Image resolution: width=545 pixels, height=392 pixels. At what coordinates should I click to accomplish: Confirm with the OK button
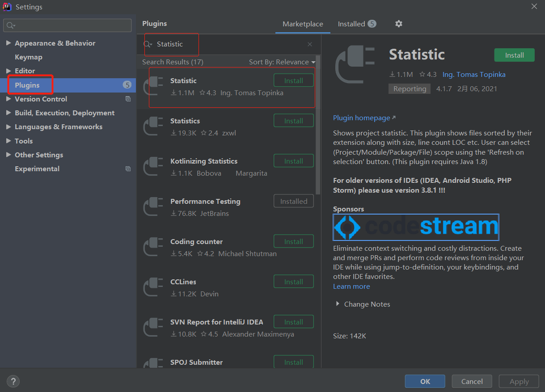425,381
